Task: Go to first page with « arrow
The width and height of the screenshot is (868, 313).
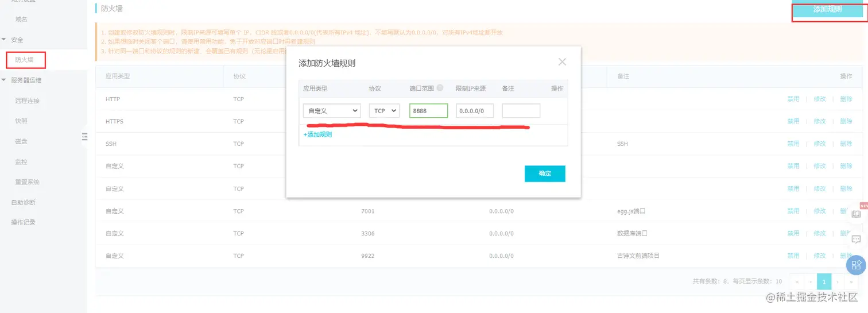Action: (796, 281)
